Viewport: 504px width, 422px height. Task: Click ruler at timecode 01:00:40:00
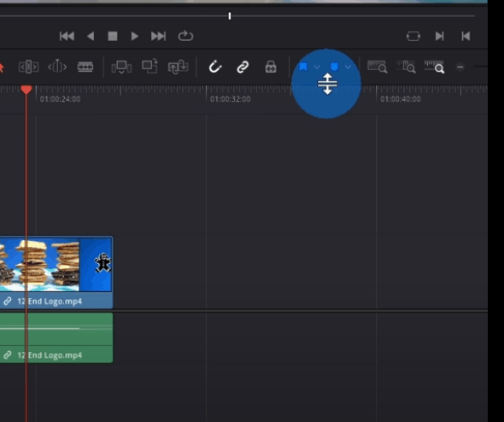click(x=401, y=99)
